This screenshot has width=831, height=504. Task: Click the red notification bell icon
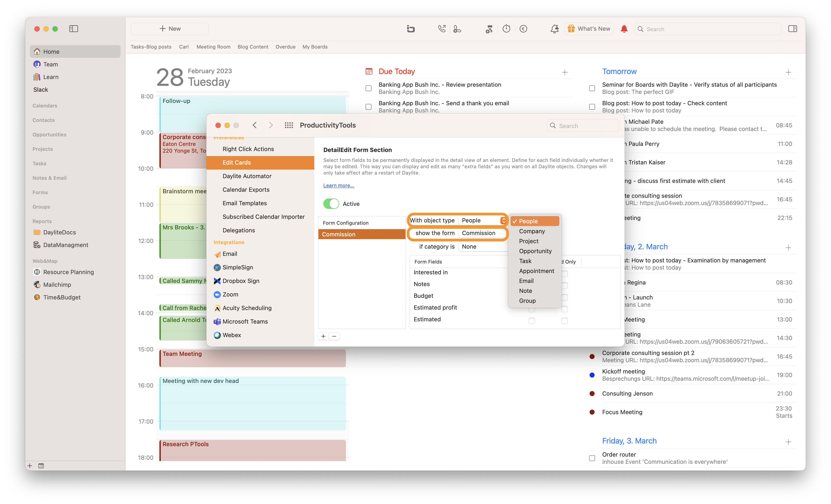click(624, 29)
